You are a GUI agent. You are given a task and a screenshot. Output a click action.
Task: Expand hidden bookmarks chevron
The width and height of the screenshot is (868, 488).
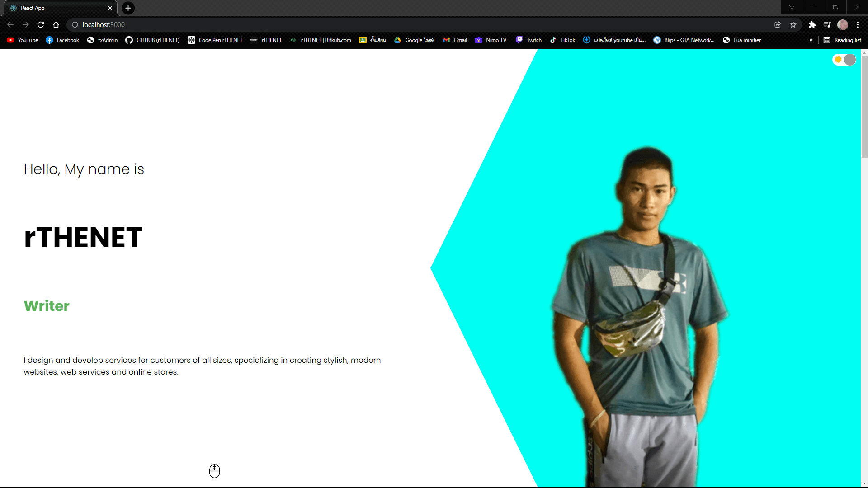click(x=811, y=40)
